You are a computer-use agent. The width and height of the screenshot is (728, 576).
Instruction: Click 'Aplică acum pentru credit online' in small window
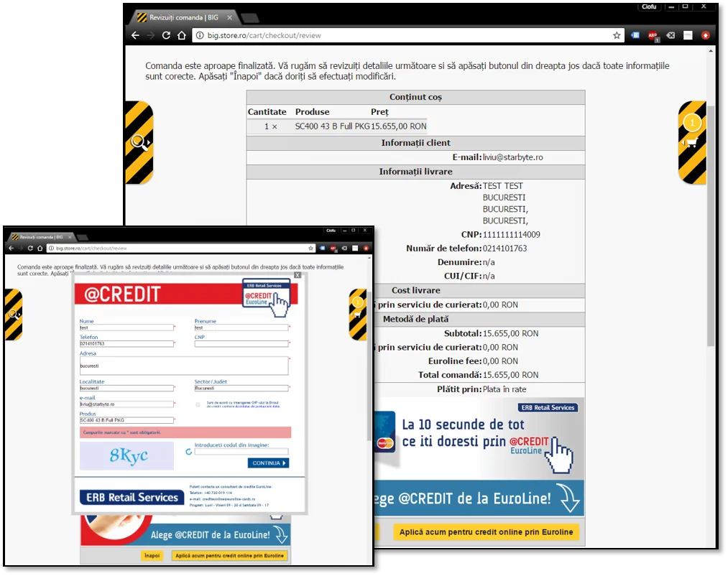229,556
